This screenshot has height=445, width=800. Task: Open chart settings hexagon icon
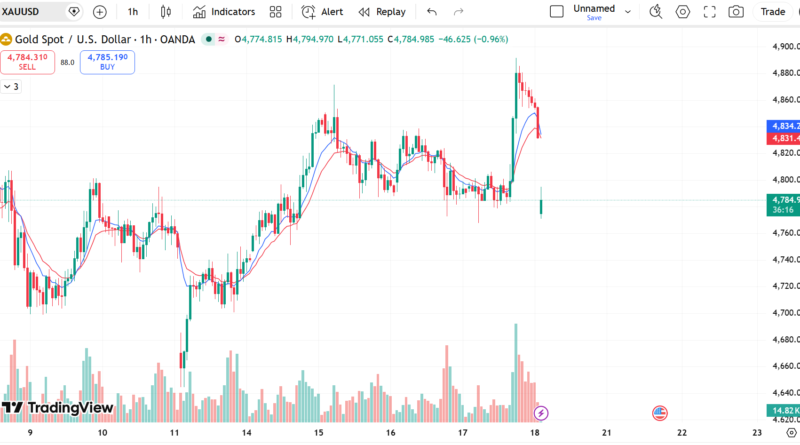(683, 12)
